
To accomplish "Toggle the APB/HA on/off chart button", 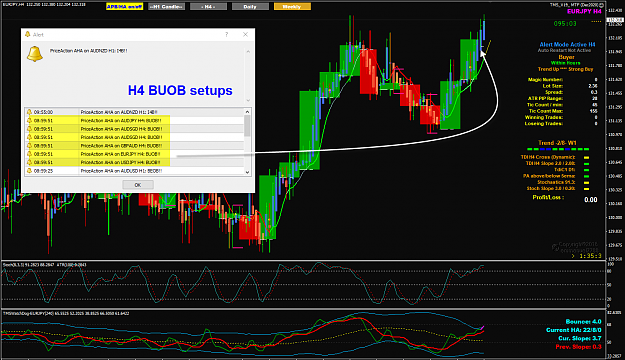I will [x=124, y=6].
